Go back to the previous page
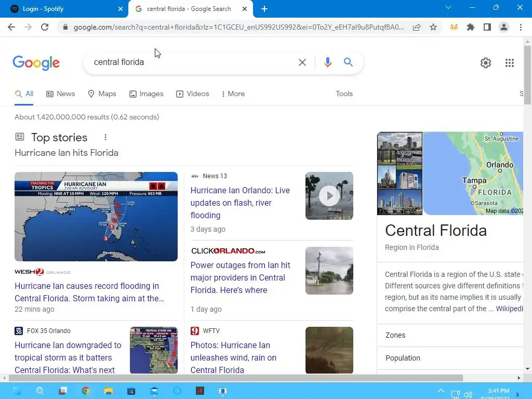Viewport: 532px width, 399px height. pyautogui.click(x=11, y=27)
